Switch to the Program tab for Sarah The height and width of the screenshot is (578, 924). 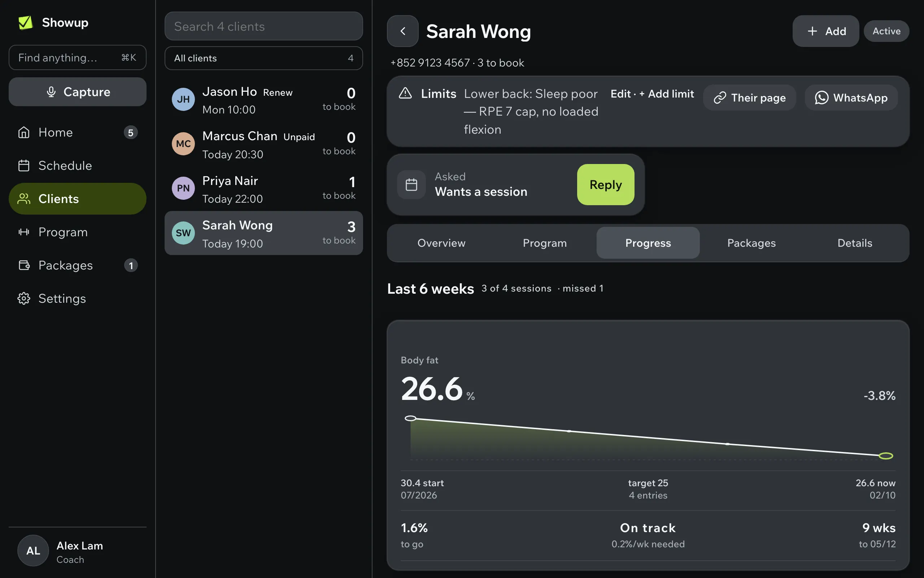545,243
